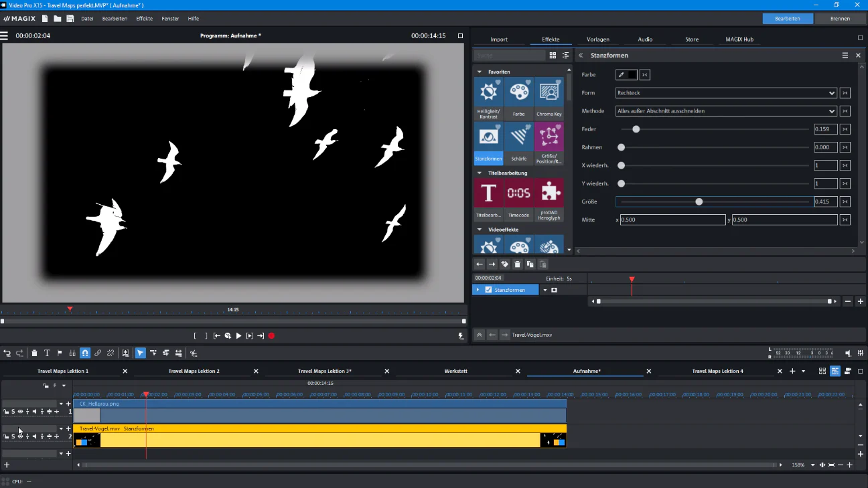Click the group objects chain-link icon
Viewport: 868px width, 488px height.
98,353
